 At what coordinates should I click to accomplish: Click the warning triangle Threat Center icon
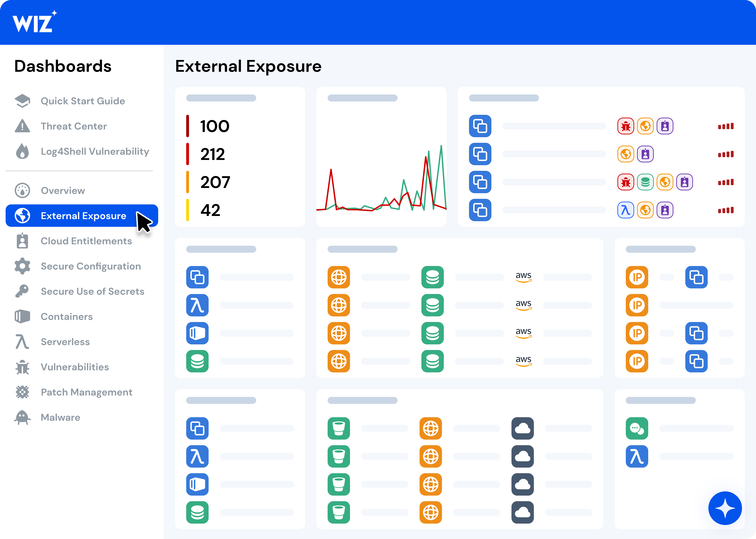22,126
